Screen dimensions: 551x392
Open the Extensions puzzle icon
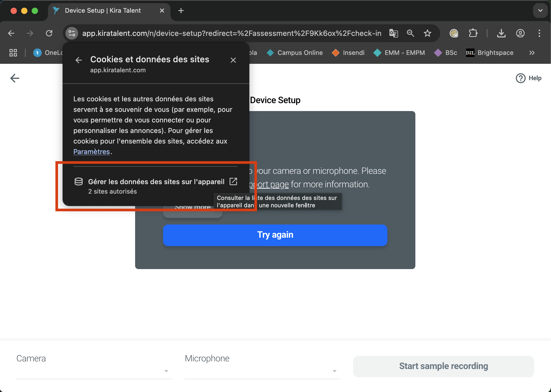473,33
